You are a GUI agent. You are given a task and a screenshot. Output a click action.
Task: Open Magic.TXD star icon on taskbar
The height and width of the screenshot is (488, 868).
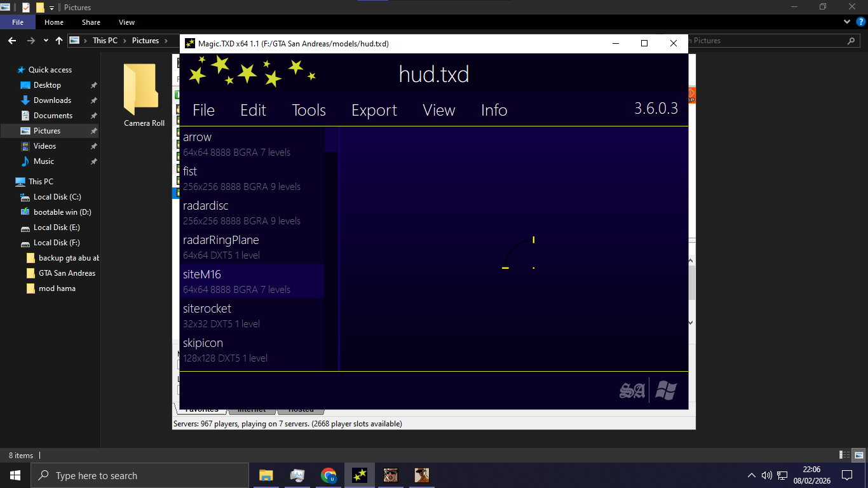(x=360, y=475)
